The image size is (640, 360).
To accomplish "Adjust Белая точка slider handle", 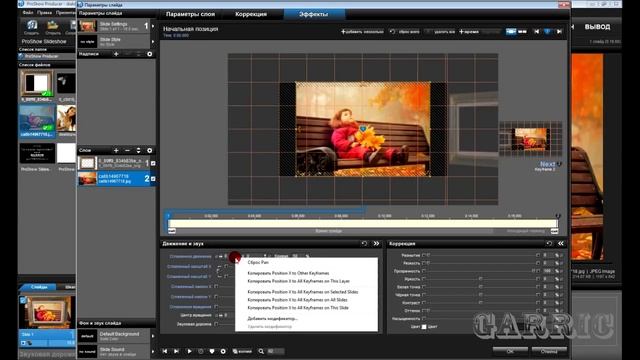I will tap(480, 287).
